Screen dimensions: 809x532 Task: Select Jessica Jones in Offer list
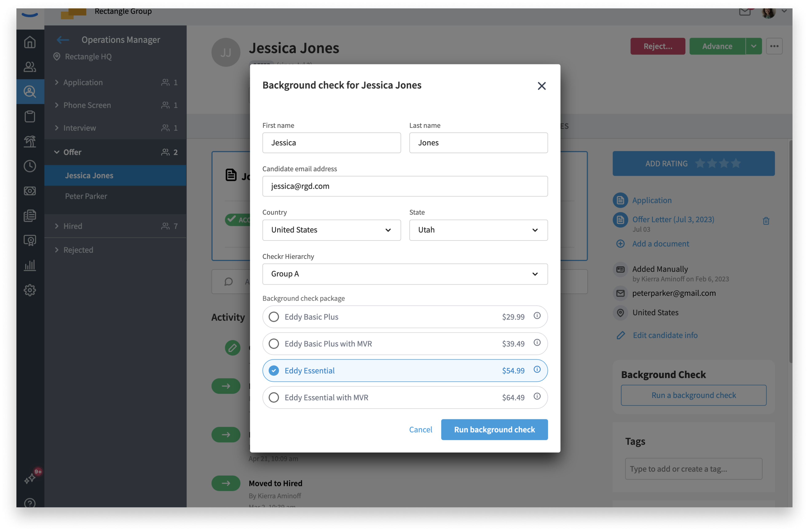[x=115, y=175]
